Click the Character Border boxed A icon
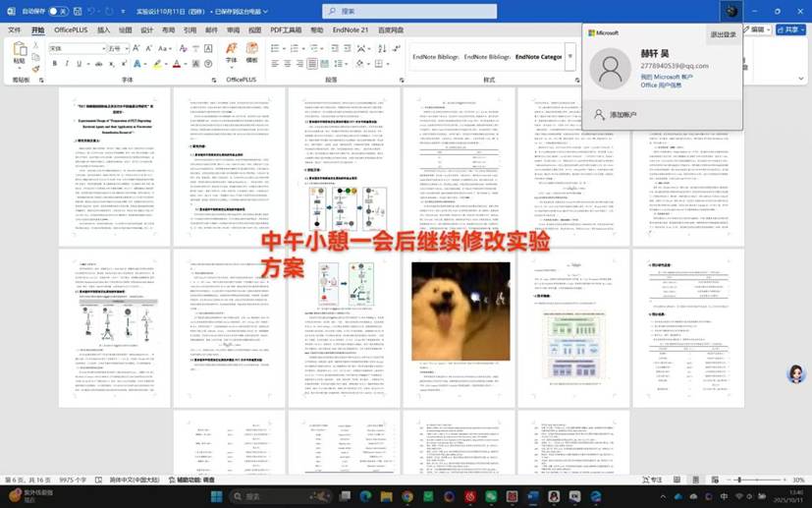812x508 pixels. 208,48
